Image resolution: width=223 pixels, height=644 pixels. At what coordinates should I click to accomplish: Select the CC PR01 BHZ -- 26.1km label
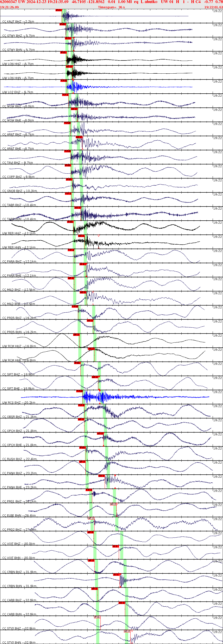(19, 501)
